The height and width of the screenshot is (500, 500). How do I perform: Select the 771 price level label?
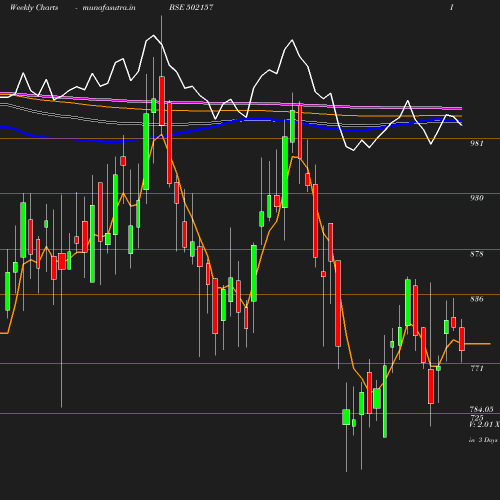[x=477, y=368]
